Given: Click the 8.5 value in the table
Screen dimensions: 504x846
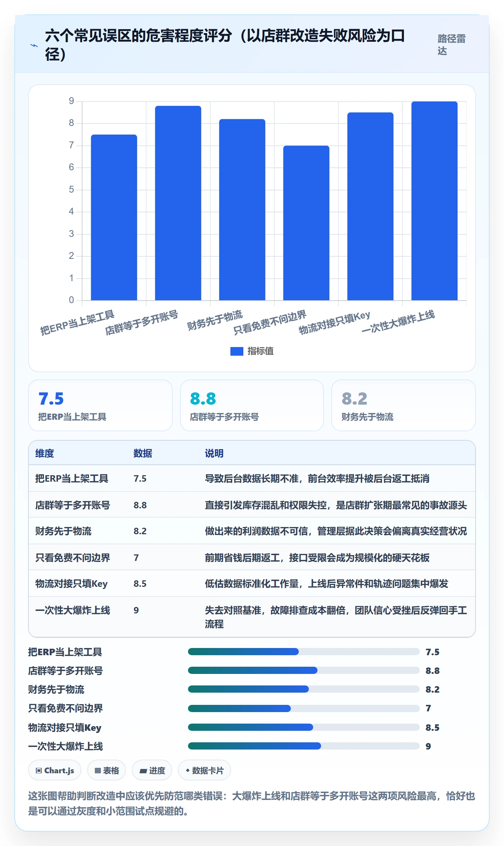Looking at the screenshot, I should [140, 584].
